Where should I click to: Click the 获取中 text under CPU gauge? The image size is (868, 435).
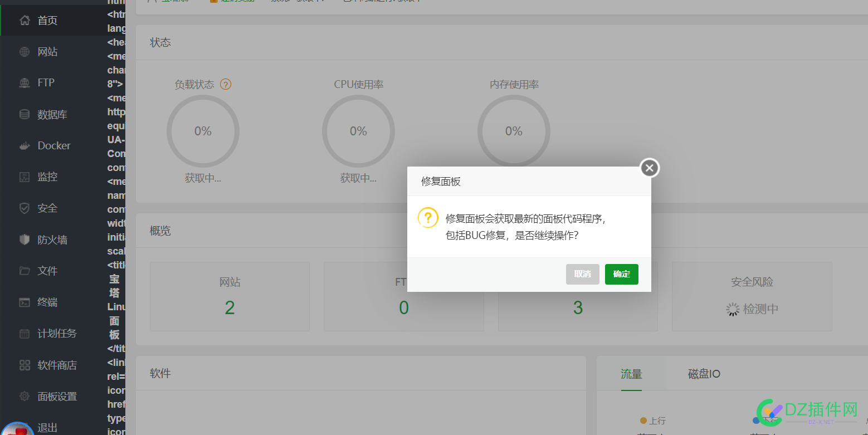click(358, 179)
